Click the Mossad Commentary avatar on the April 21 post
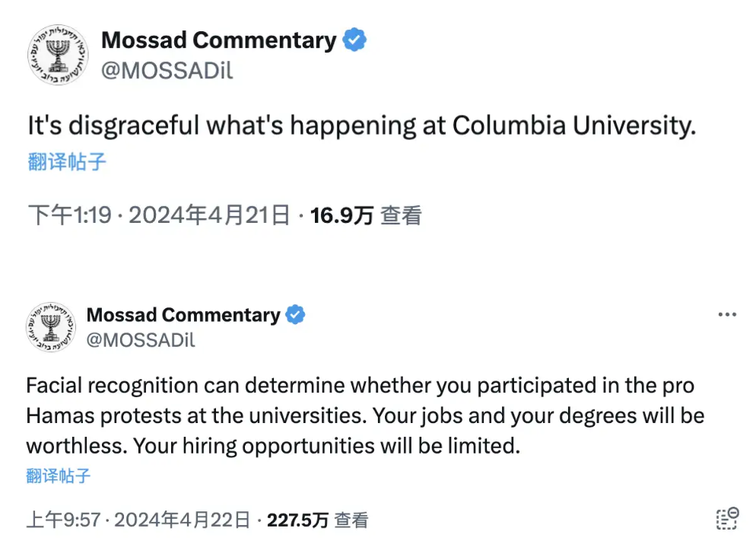Viewport: 756px width, 560px height. [x=58, y=55]
